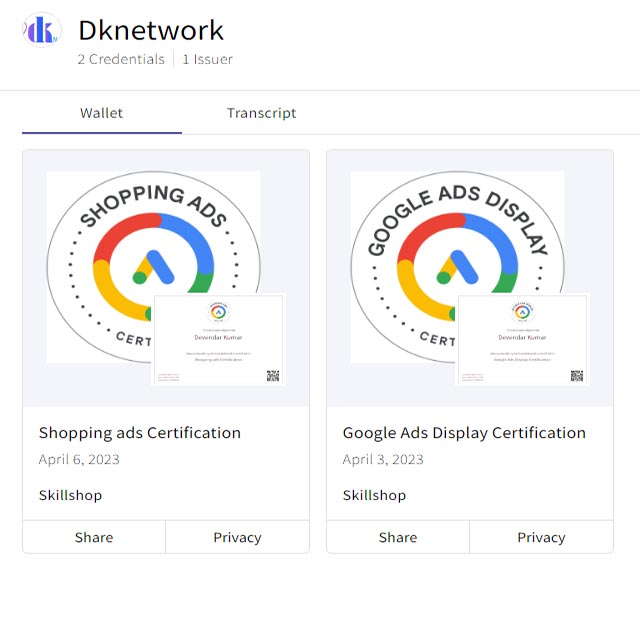Viewport: 640px width, 639px height.
Task: Click the QR code on Shopping ads certificate
Action: coord(273,376)
